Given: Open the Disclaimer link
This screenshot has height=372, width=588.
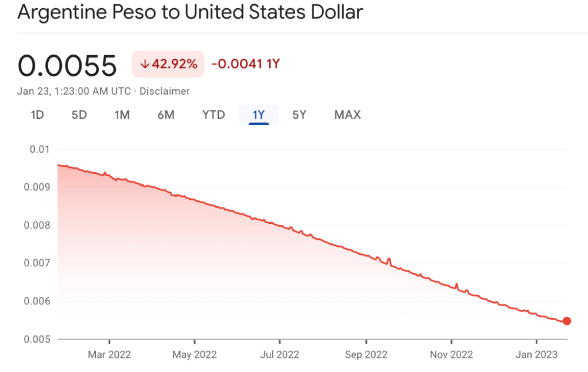Looking at the screenshot, I should (x=165, y=91).
